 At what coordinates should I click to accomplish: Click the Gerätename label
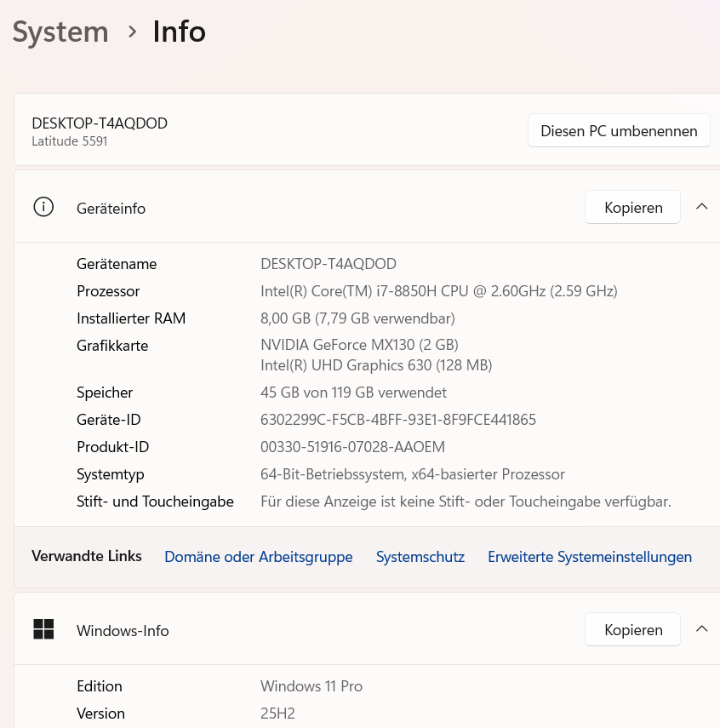(x=117, y=264)
